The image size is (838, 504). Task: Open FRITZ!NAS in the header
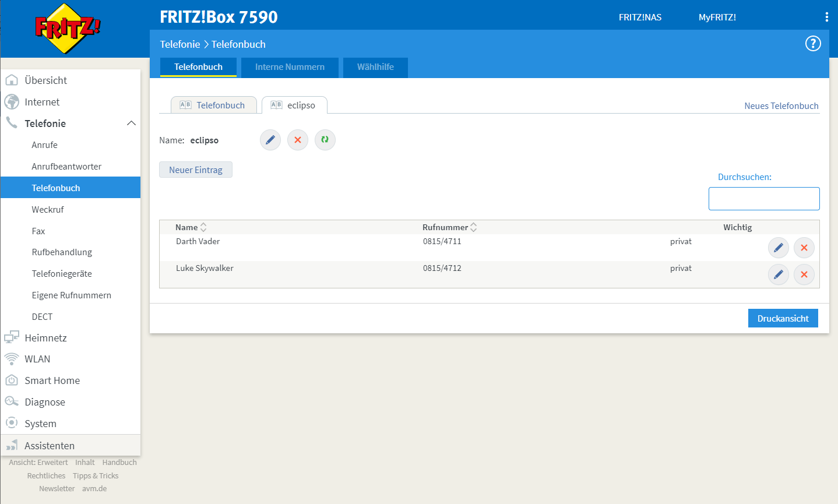point(640,17)
